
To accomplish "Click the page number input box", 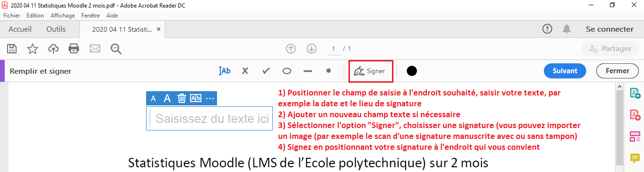I will tap(333, 48).
